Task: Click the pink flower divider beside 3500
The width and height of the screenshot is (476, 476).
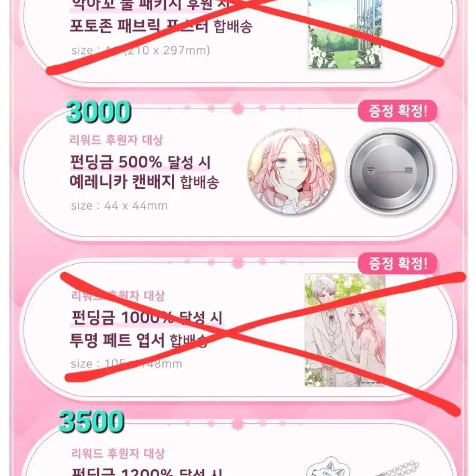Action: (x=237, y=424)
